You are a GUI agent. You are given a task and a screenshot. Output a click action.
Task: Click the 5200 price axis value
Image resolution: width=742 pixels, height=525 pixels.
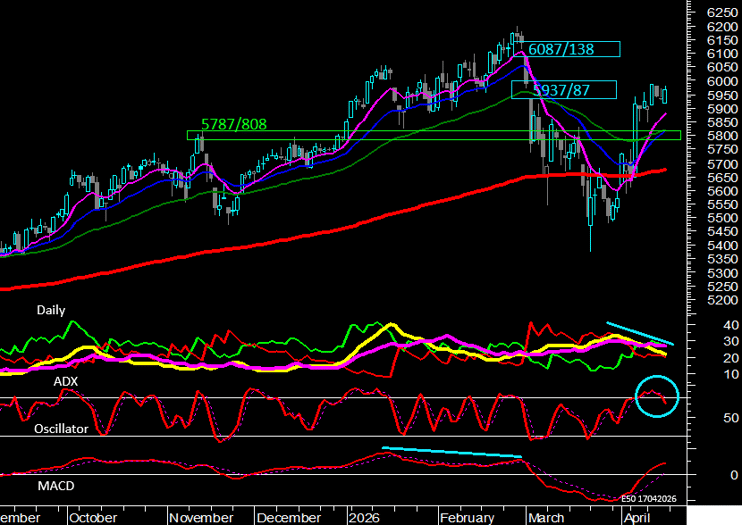(721, 299)
